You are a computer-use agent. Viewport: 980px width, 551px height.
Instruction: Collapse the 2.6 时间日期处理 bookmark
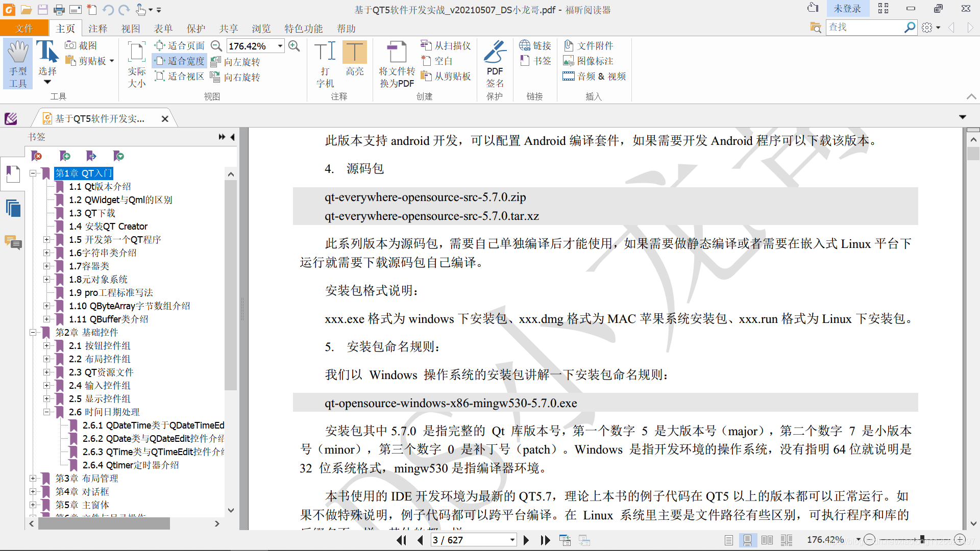tap(46, 412)
